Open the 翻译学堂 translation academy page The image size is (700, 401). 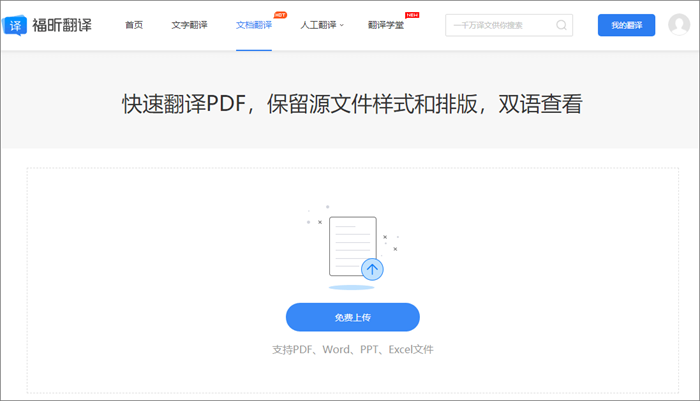coord(386,25)
